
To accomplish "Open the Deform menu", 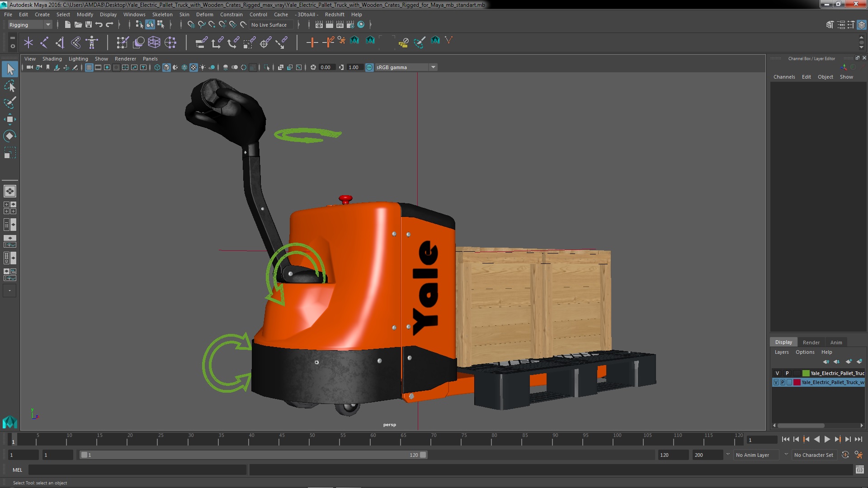I will (x=204, y=14).
